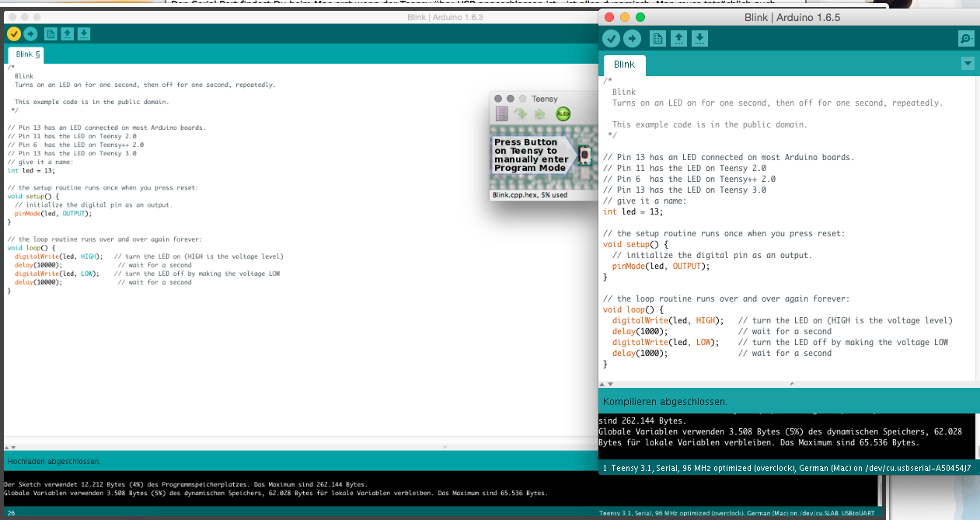Click New sketch icon in Arduino 1.6.5

click(x=657, y=38)
